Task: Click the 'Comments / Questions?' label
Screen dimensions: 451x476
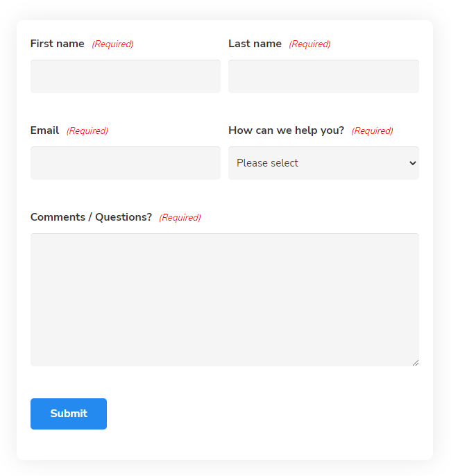Action: (91, 217)
